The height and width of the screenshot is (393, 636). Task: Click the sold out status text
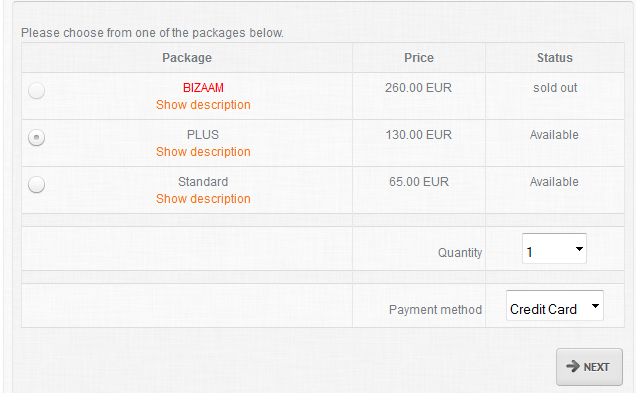(555, 88)
